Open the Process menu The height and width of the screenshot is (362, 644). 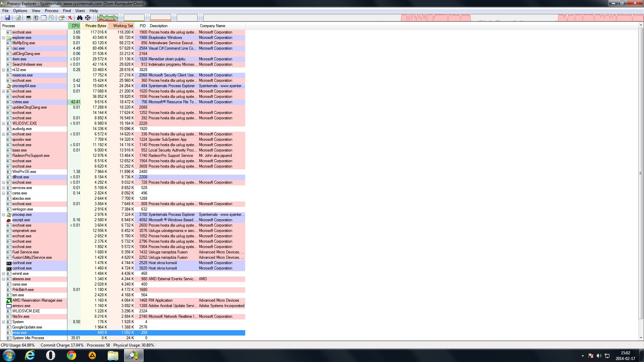pos(52,11)
